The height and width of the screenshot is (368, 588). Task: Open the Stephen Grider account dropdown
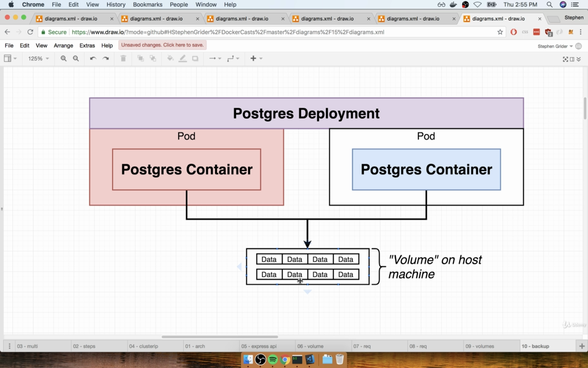tap(555, 46)
